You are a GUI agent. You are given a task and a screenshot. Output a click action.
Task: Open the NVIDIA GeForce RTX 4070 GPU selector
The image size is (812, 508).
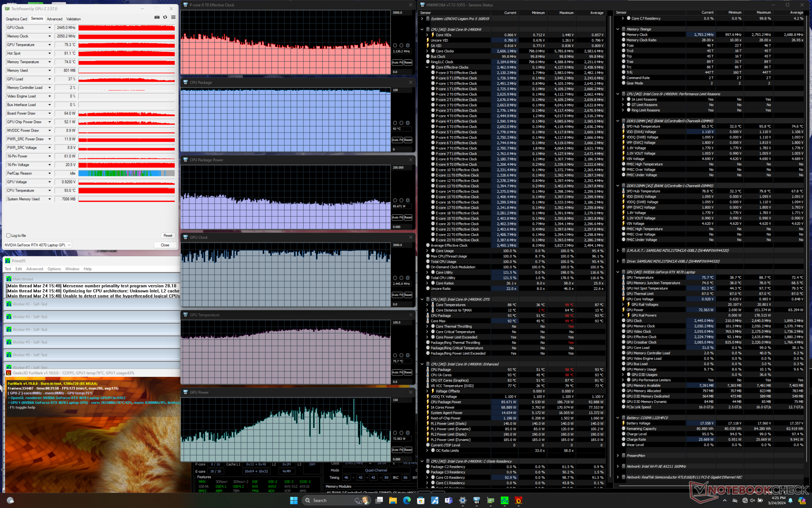38,245
